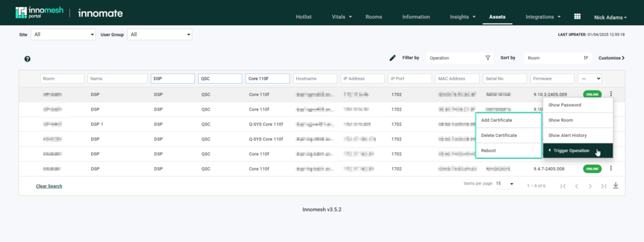Click the column filter containing QSC
The image size is (644, 242).
(219, 79)
